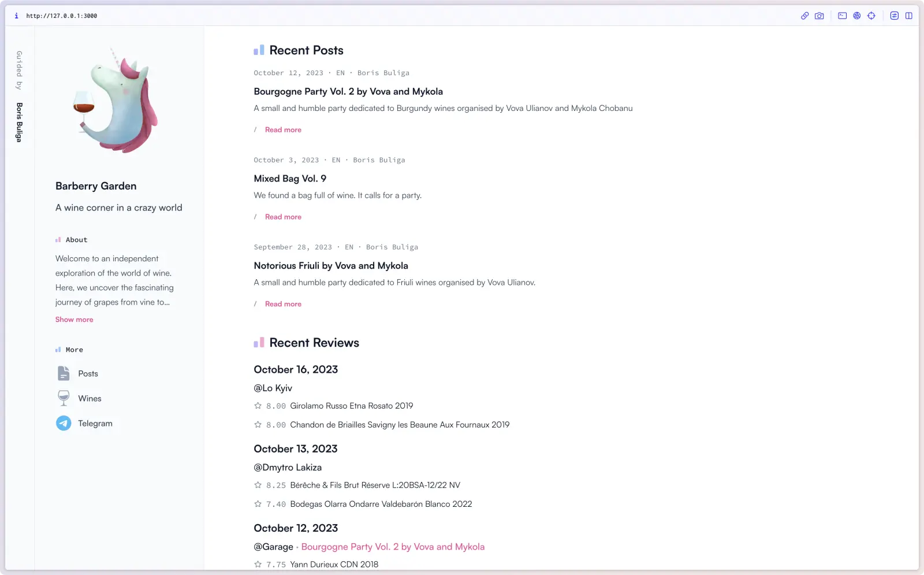924x575 pixels.
Task: Read more about Bourgogne Party Vol. 2
Action: (283, 129)
